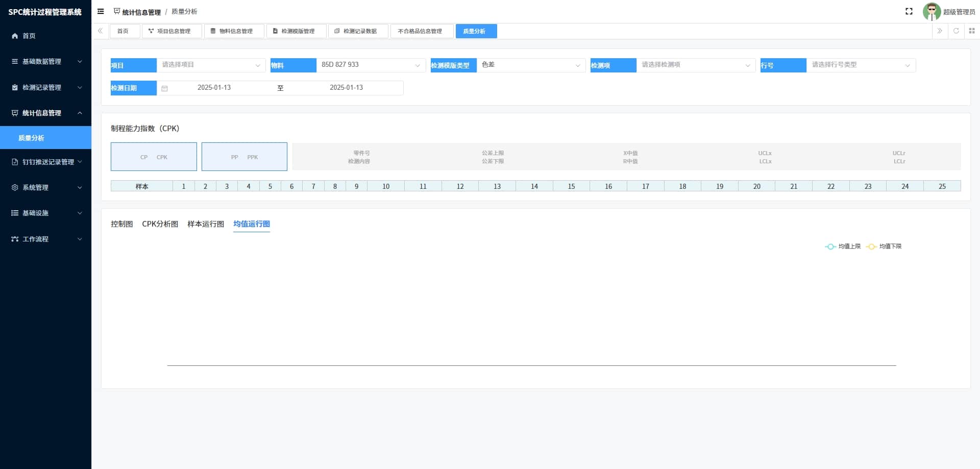
Task: Click the 样本 header cell
Action: pos(142,186)
